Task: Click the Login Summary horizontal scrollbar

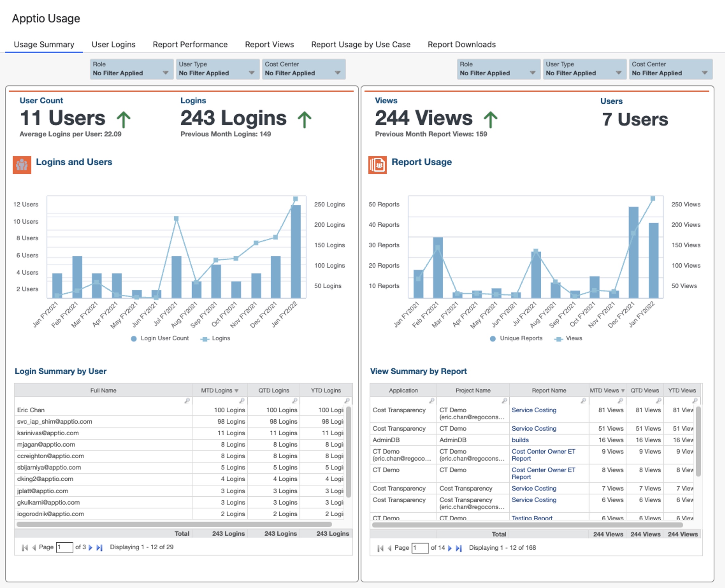Action: click(x=174, y=524)
